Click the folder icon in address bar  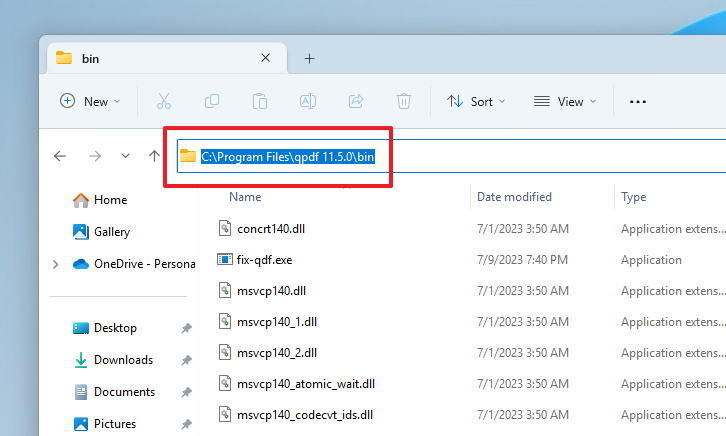pos(188,156)
